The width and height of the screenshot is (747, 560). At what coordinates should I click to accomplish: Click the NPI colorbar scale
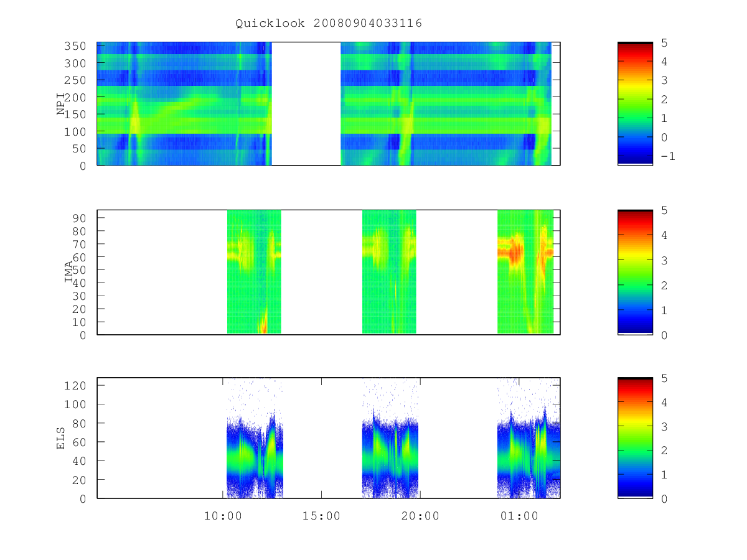(x=635, y=103)
